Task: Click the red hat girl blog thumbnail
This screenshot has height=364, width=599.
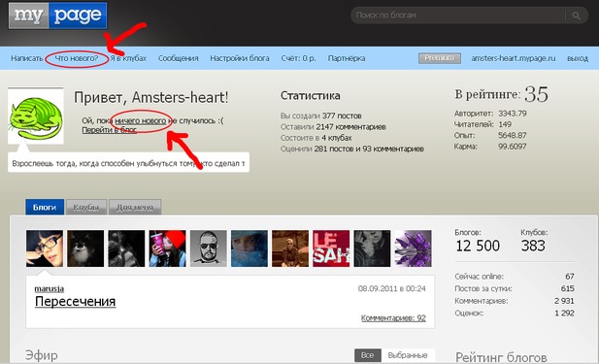Action: pyautogui.click(x=167, y=248)
